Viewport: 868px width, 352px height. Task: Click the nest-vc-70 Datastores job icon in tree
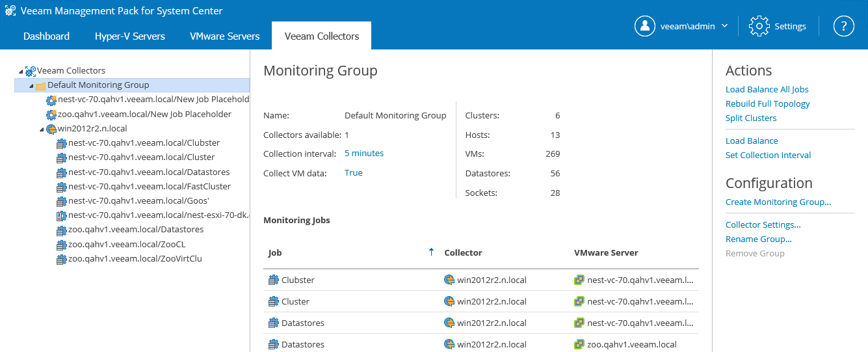(62, 172)
